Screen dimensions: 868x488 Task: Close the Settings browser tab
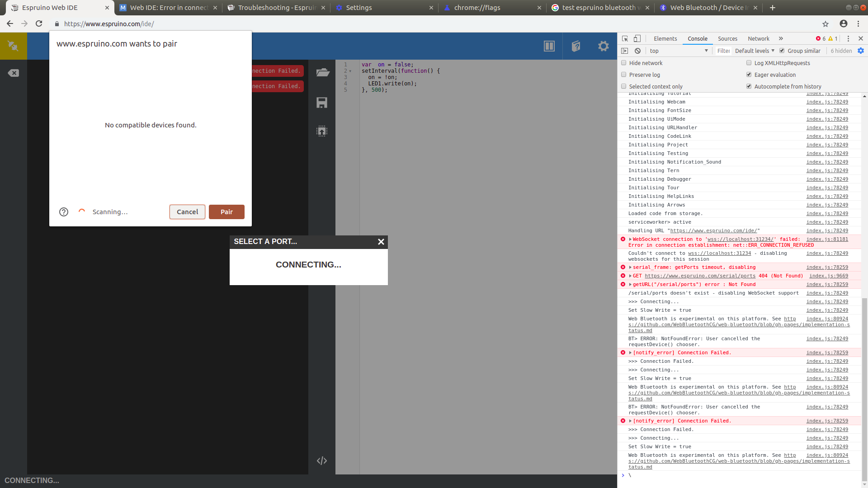pyautogui.click(x=431, y=8)
